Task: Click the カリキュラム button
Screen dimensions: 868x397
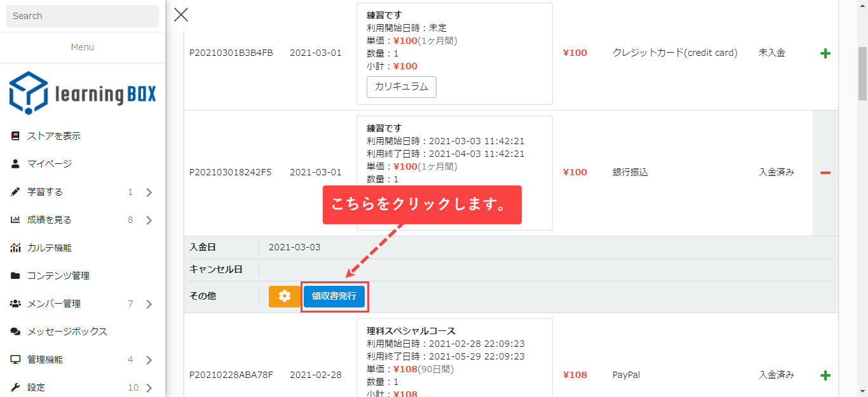Action: (x=401, y=87)
